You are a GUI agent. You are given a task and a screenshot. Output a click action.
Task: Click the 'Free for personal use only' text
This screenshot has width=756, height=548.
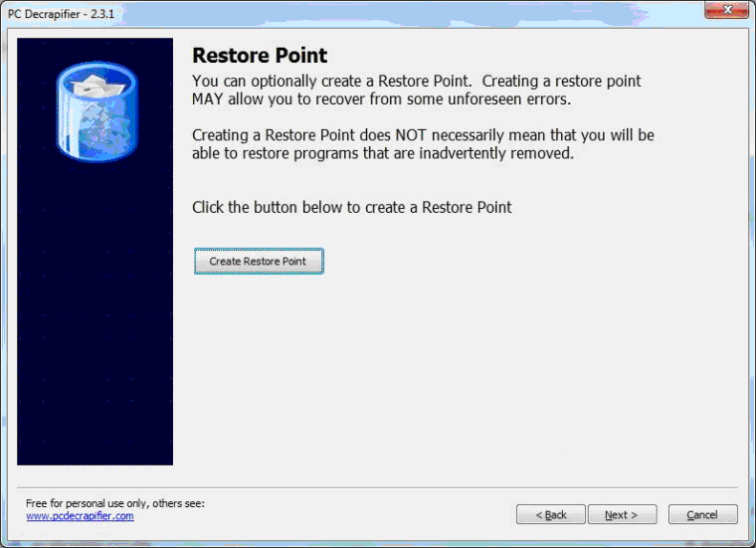pos(114,503)
